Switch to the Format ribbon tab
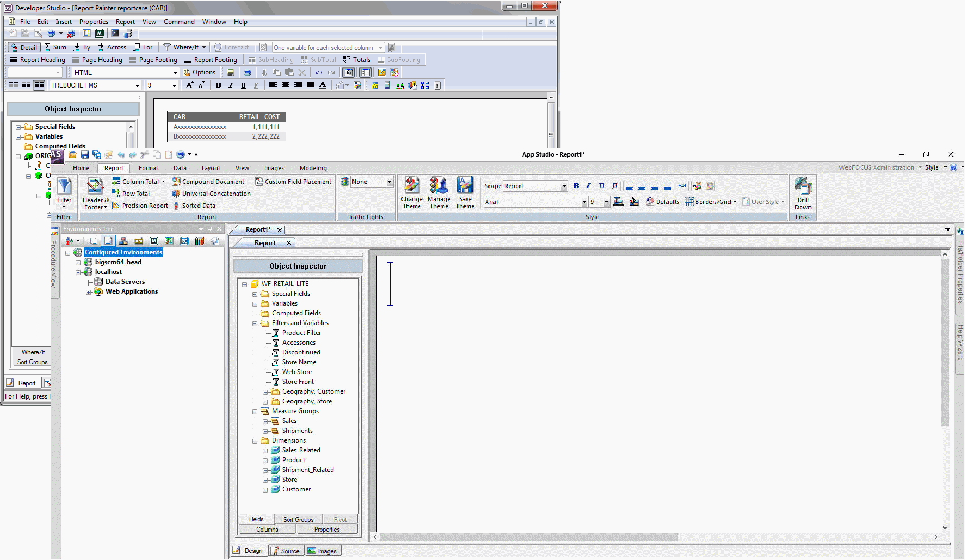Screen dimensions: 965x560 [x=148, y=168]
